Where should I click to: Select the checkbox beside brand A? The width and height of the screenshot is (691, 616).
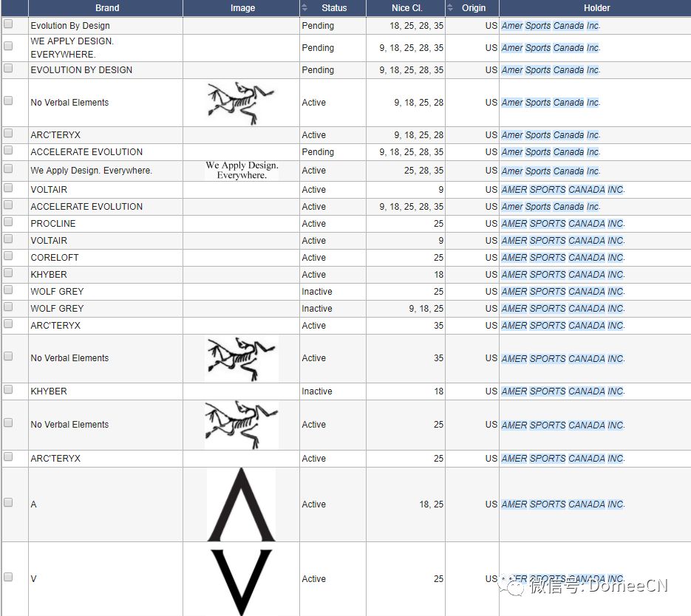[x=8, y=502]
